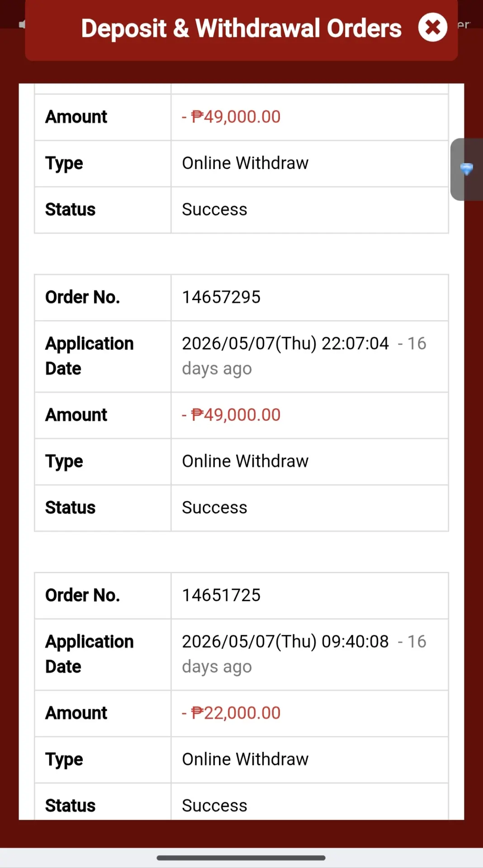Tap the 22:07:04 application date value
This screenshot has width=483, height=868.
(x=304, y=356)
